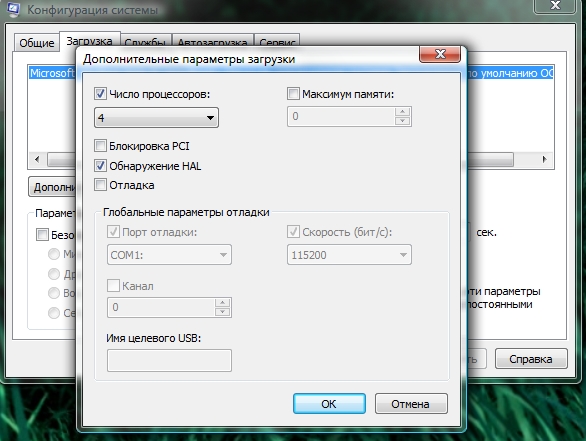586x441 pixels.
Task: Confirm with the OK button
Action: [x=329, y=404]
